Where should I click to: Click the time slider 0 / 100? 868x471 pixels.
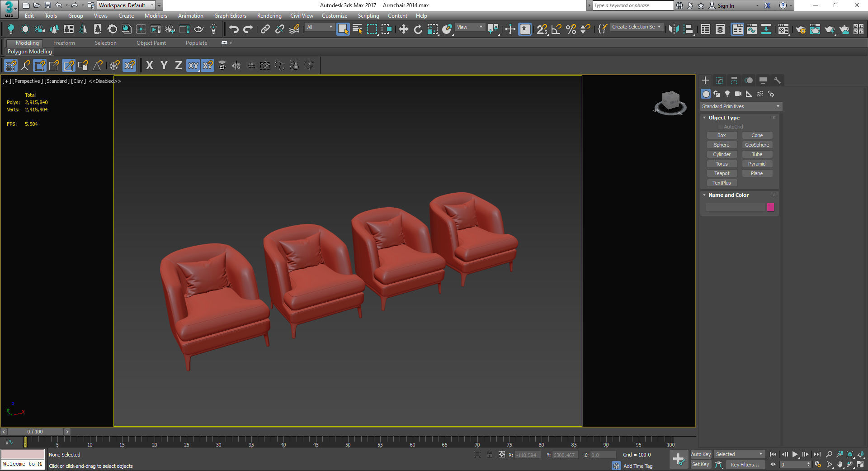pyautogui.click(x=35, y=432)
